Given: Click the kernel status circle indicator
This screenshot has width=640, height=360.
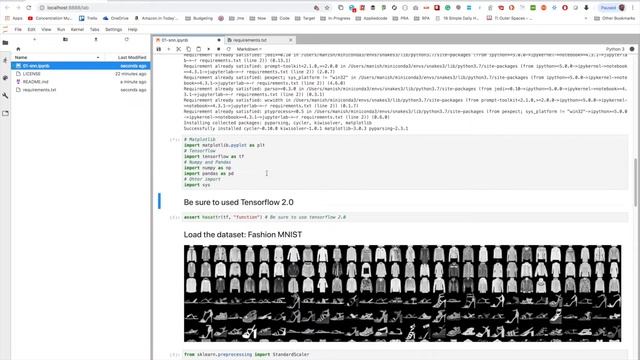Looking at the screenshot, I should coord(632,49).
